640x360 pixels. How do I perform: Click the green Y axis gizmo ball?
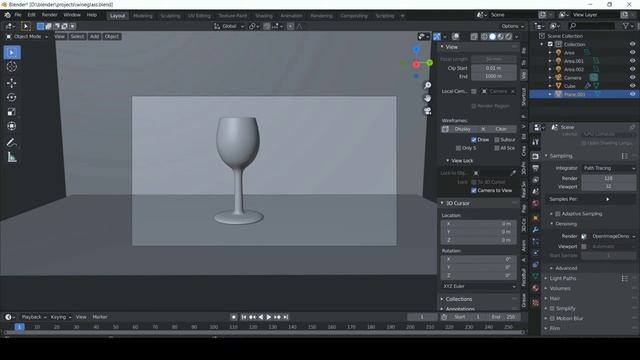click(429, 62)
